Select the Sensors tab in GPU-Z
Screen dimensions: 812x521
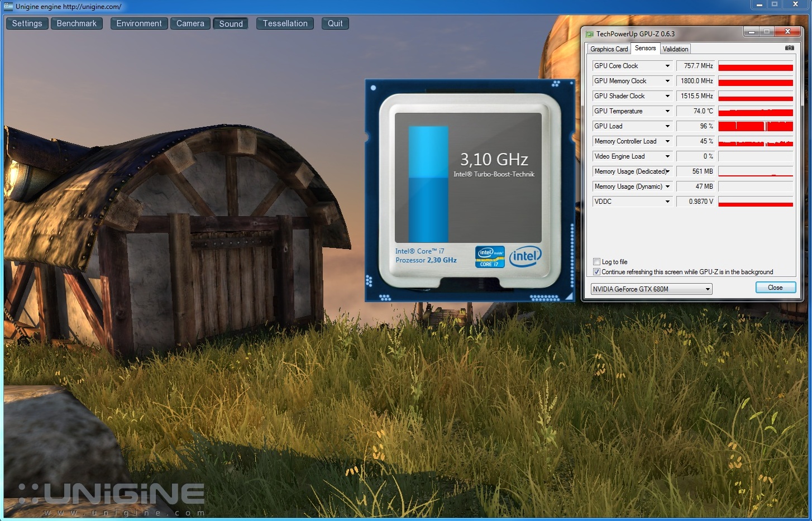coord(645,48)
